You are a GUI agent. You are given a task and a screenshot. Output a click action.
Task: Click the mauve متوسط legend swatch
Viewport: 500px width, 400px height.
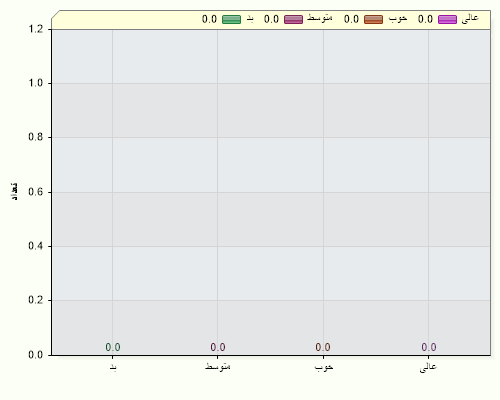pyautogui.click(x=293, y=19)
